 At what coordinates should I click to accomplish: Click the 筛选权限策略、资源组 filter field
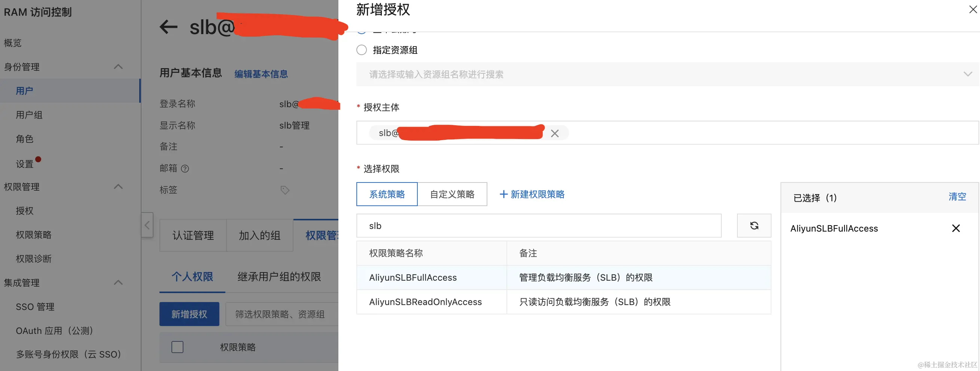pyautogui.click(x=282, y=314)
